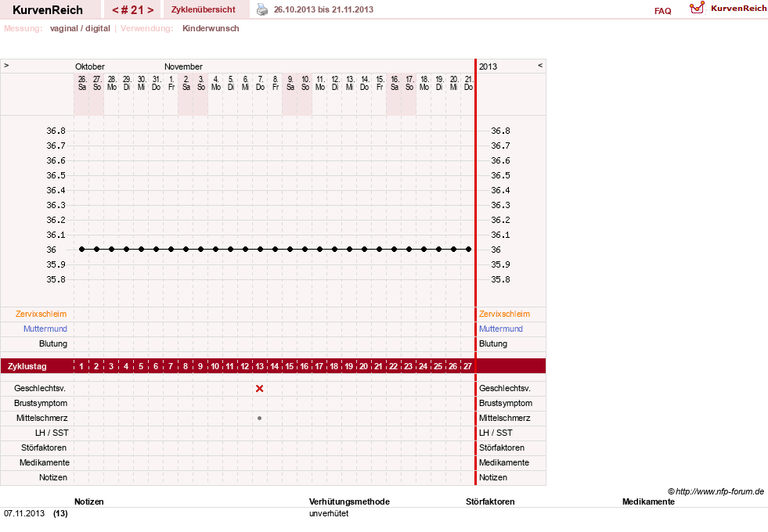Click the Verhütungsmethode column heading
This screenshot has width=768, height=532.
tap(349, 501)
